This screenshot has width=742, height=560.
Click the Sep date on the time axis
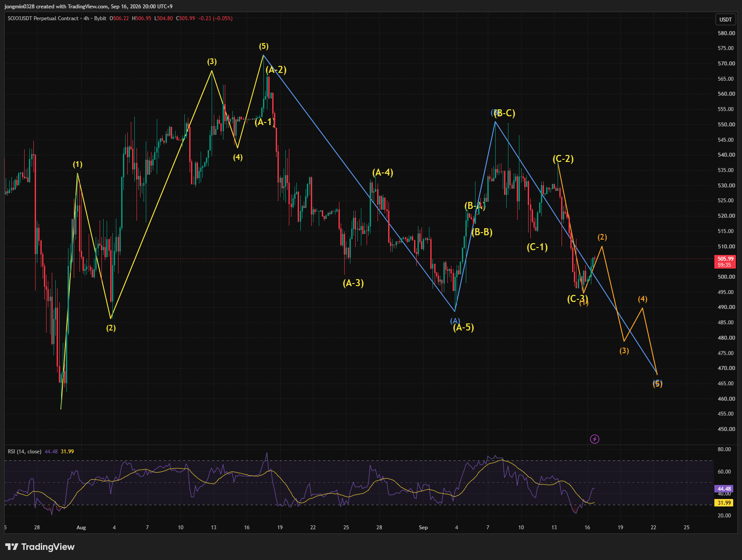(x=423, y=528)
